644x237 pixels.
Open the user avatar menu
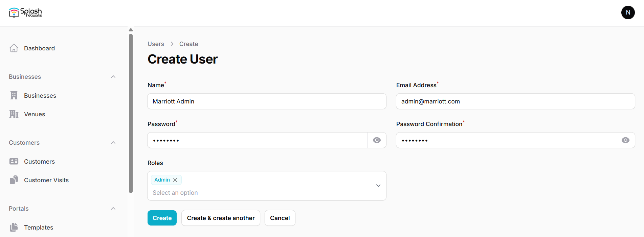[x=628, y=13]
